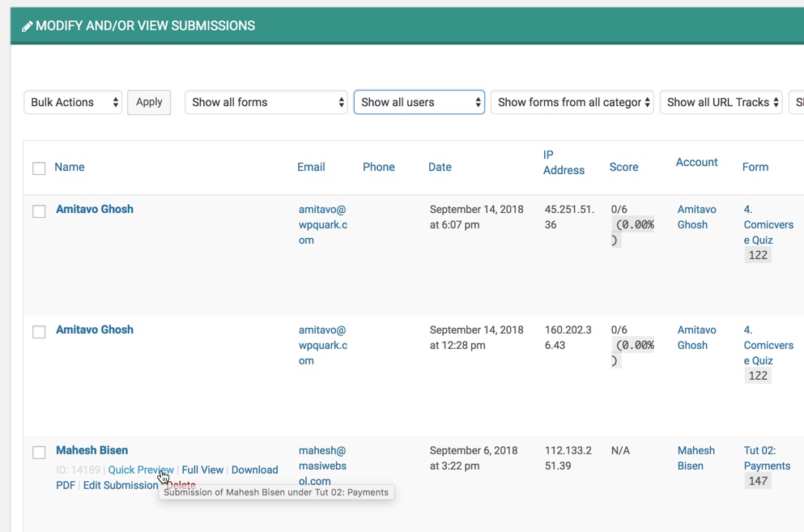Viewport: 804px width, 532px height.
Task: Tick the second Amitavo Ghosh row checkbox
Action: coord(39,331)
